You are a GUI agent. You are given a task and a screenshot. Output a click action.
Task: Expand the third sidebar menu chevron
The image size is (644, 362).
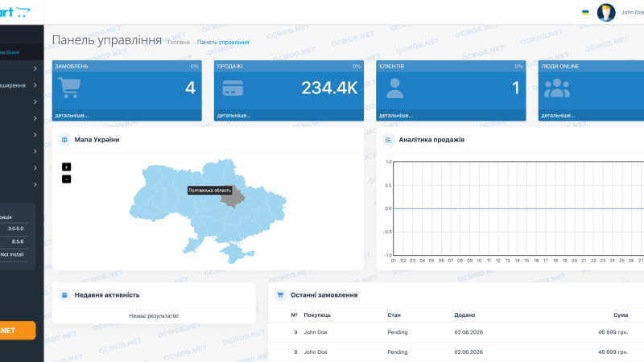[x=35, y=102]
